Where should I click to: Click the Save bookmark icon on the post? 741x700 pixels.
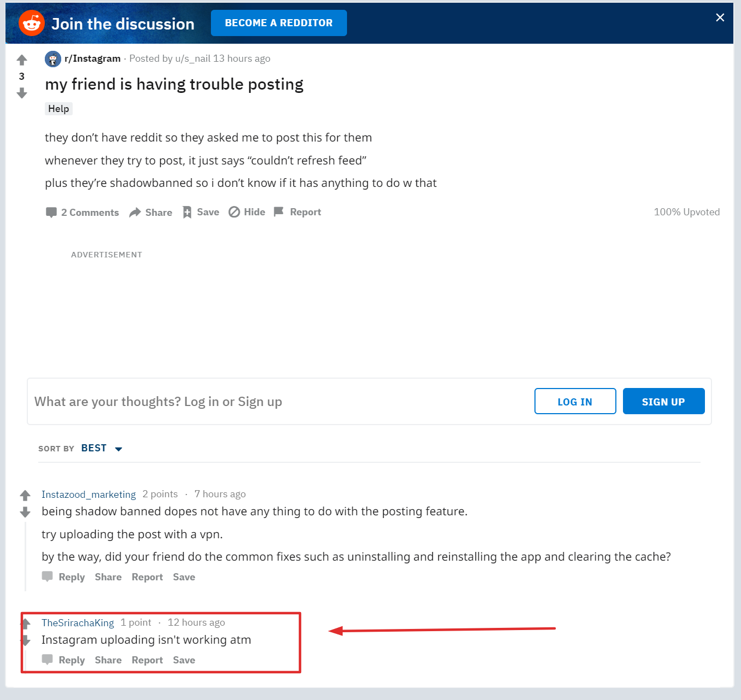(x=187, y=212)
